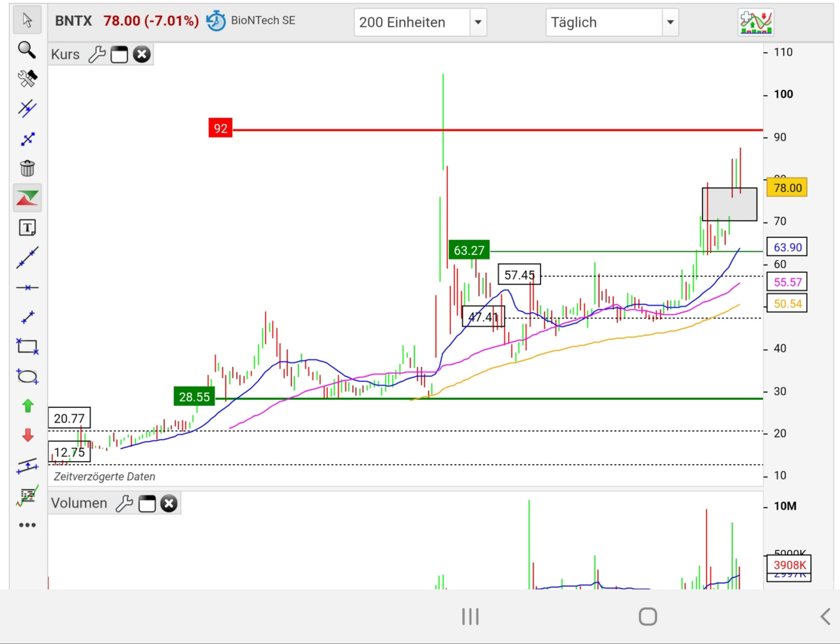Select the crossed lines drawing tool

coord(27,108)
